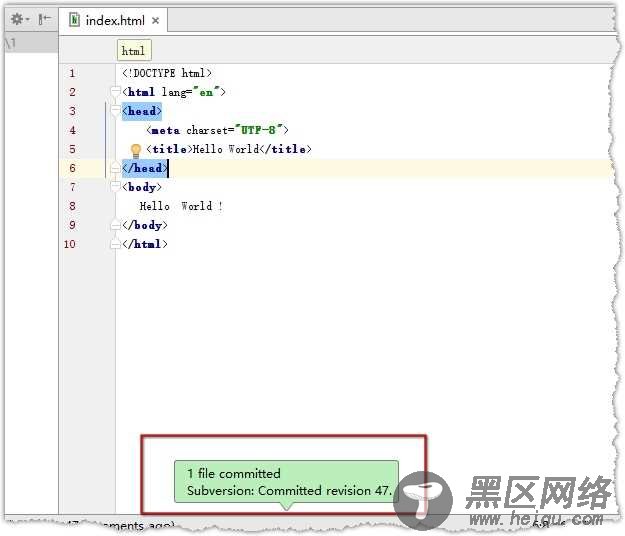Click line number 10 in gutter
This screenshot has width=625, height=536.
tap(70, 244)
